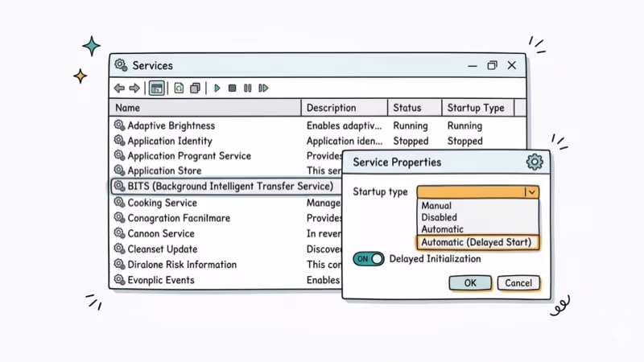Click the gear icon in Service Properties

pyautogui.click(x=535, y=162)
